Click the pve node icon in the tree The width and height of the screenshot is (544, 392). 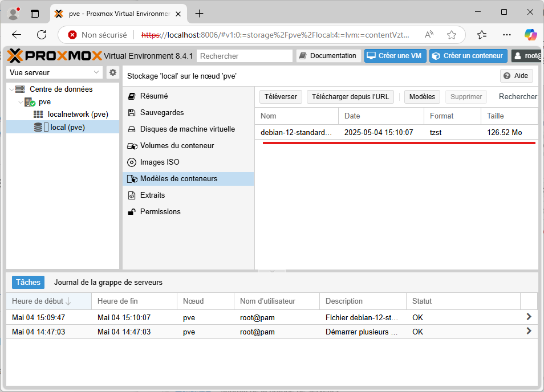30,102
